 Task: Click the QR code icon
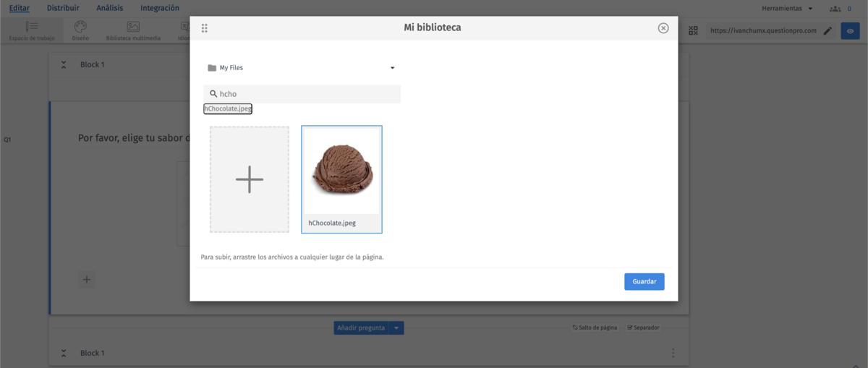694,30
